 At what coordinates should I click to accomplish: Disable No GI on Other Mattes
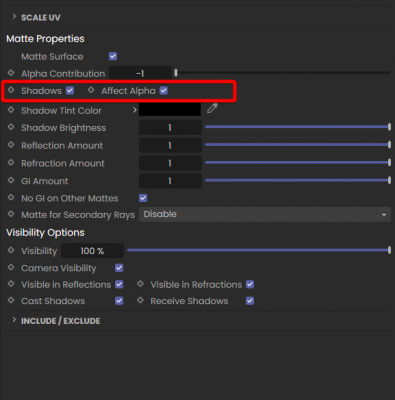tap(143, 198)
